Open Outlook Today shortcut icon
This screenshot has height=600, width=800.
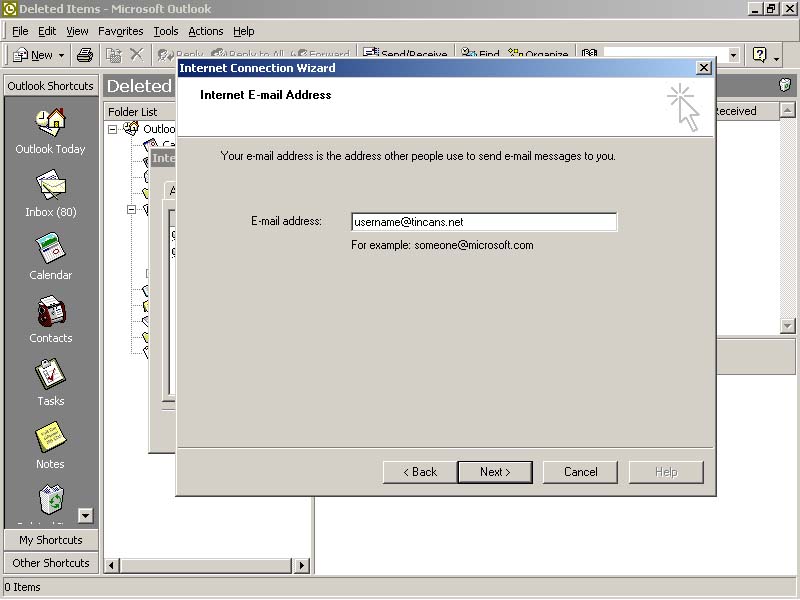point(51,122)
